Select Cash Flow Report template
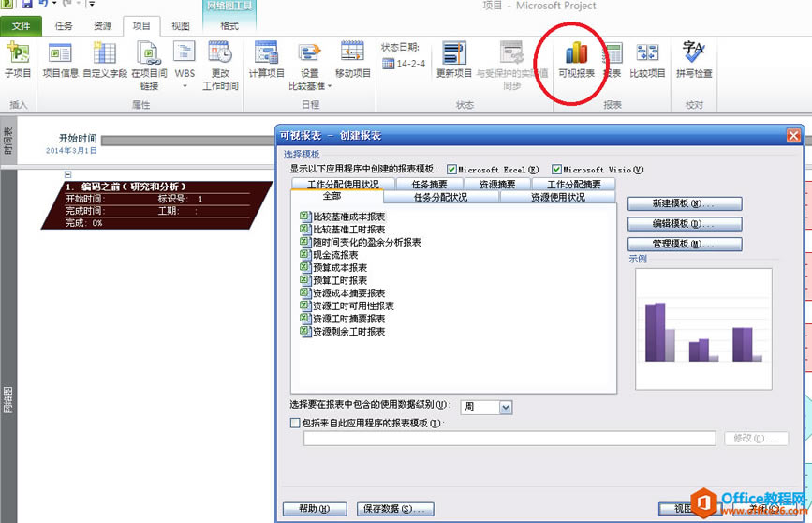812x523 pixels. (330, 255)
